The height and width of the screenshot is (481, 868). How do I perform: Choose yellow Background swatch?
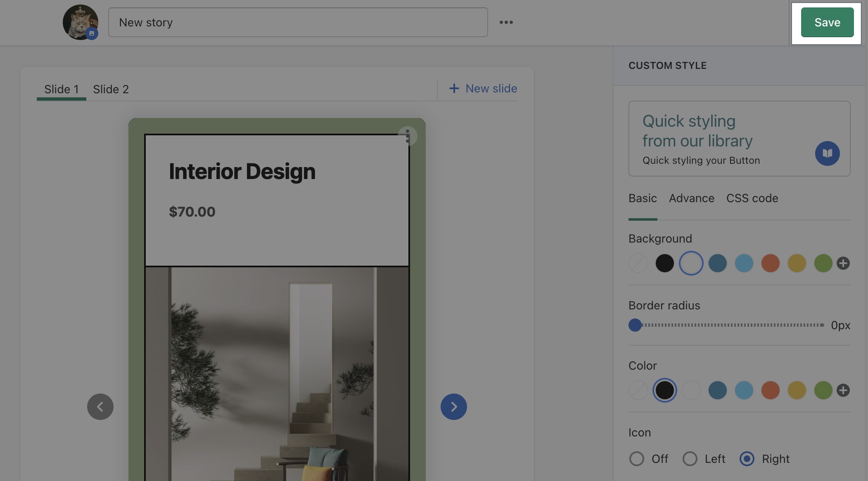pyautogui.click(x=797, y=263)
